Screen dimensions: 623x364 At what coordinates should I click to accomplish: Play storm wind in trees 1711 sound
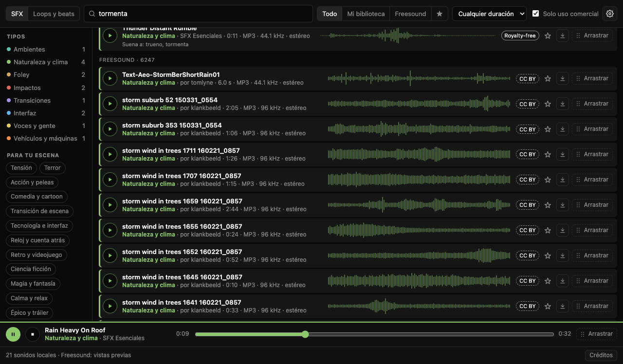pyautogui.click(x=110, y=154)
